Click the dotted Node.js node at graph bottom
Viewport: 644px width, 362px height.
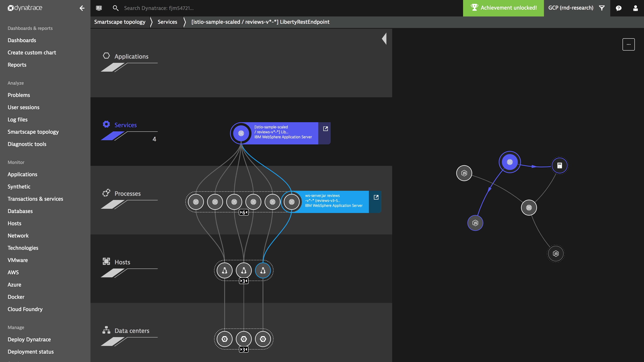pos(556,254)
